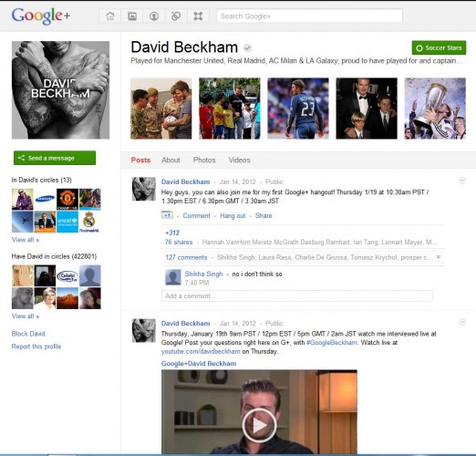Click the +1 button on the hangout post

tap(167, 215)
